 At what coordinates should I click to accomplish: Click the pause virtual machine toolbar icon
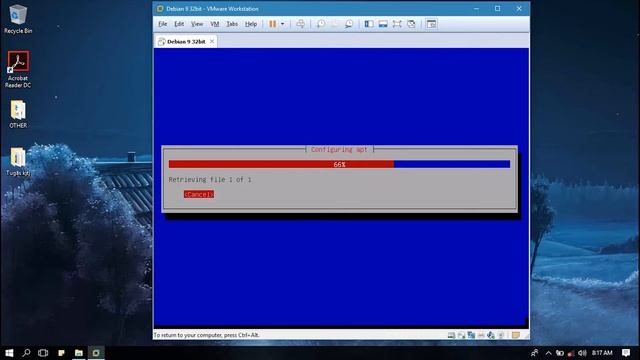pos(273,24)
